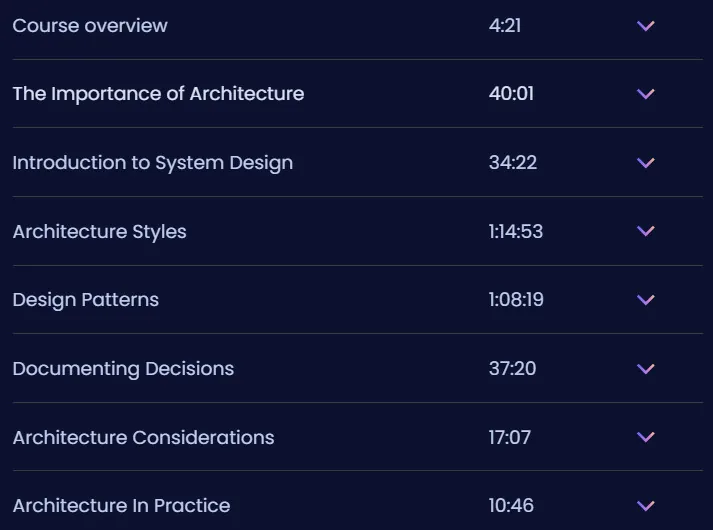The image size is (713, 530).
Task: Expand Documenting Decisions chevron arrow
Action: pos(646,369)
